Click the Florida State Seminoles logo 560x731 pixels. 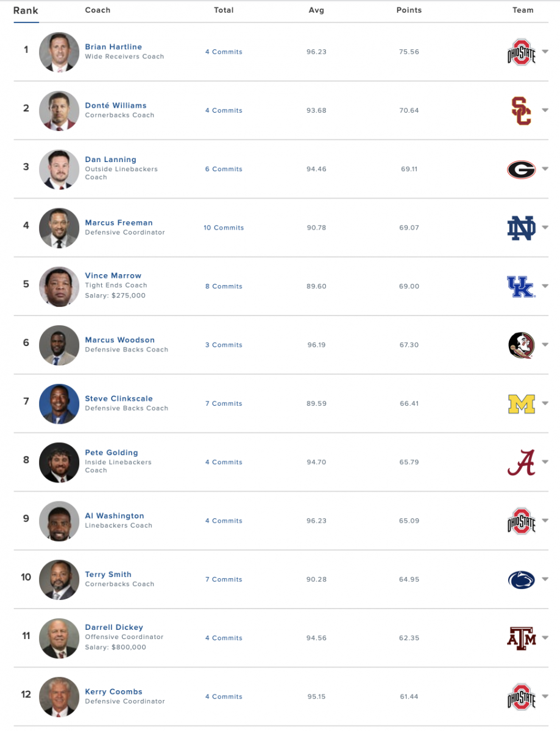click(x=521, y=345)
